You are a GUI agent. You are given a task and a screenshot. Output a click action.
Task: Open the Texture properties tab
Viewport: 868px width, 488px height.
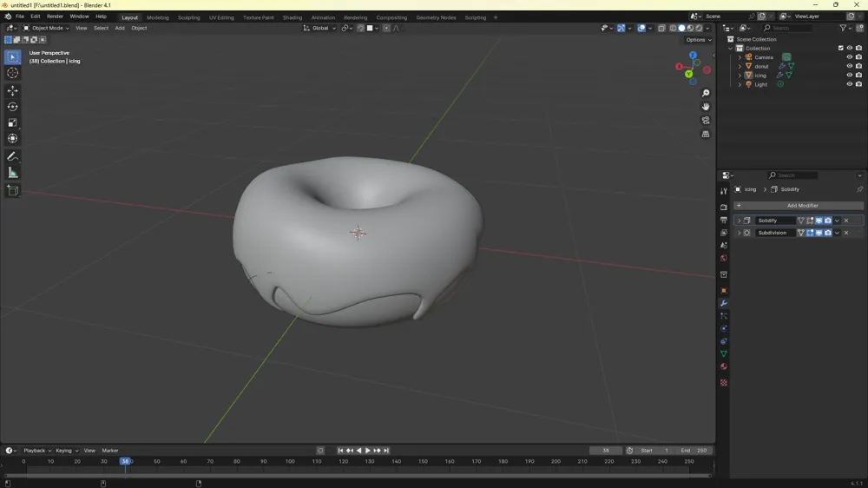coord(724,383)
